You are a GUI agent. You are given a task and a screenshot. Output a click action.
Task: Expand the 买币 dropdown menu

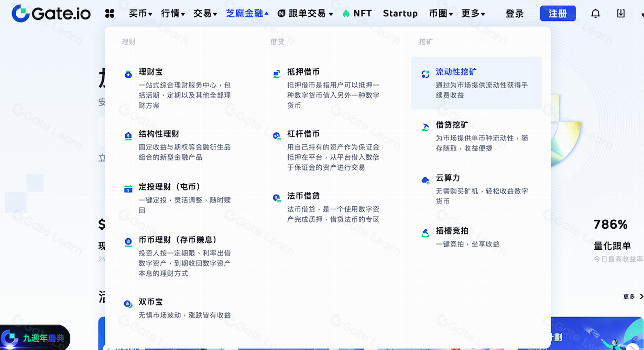[x=140, y=14]
